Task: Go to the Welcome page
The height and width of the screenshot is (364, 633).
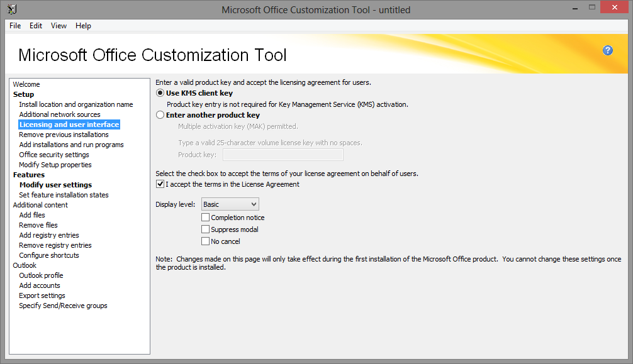Action: coord(26,84)
